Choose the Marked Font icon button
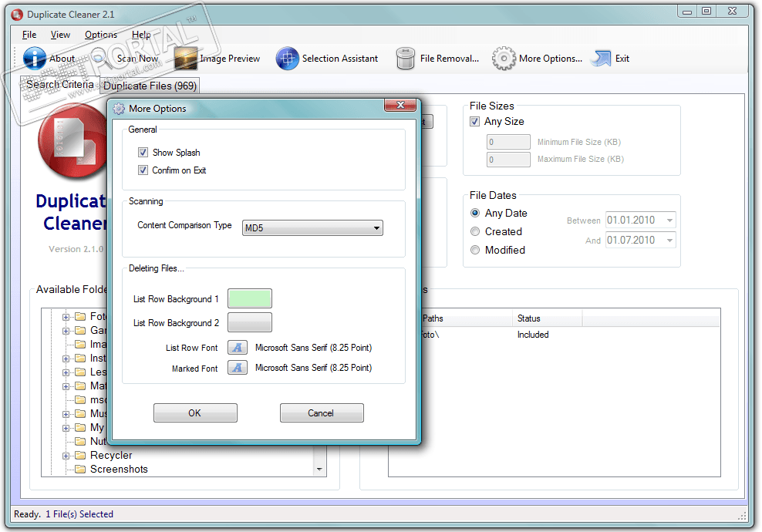Image resolution: width=762 pixels, height=532 pixels. (x=237, y=368)
